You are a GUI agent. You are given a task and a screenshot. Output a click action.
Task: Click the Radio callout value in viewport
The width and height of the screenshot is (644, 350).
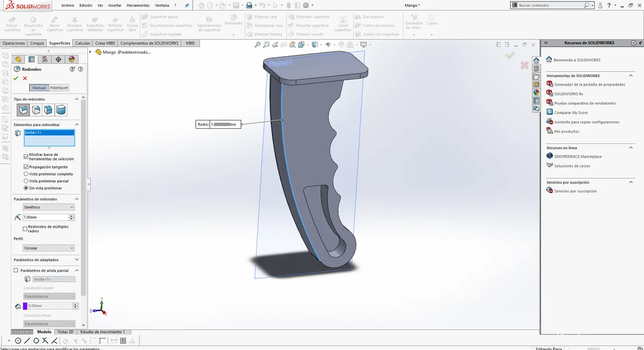click(225, 124)
